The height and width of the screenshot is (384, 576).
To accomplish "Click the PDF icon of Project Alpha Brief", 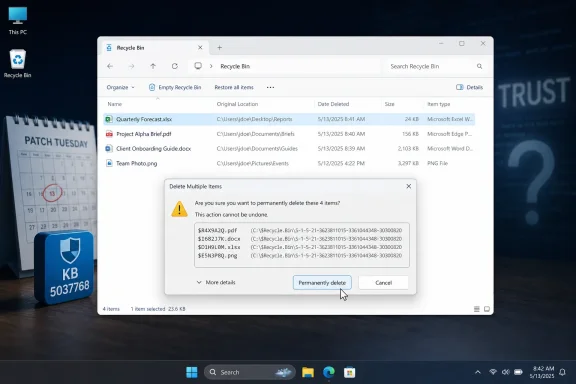I will coord(109,134).
